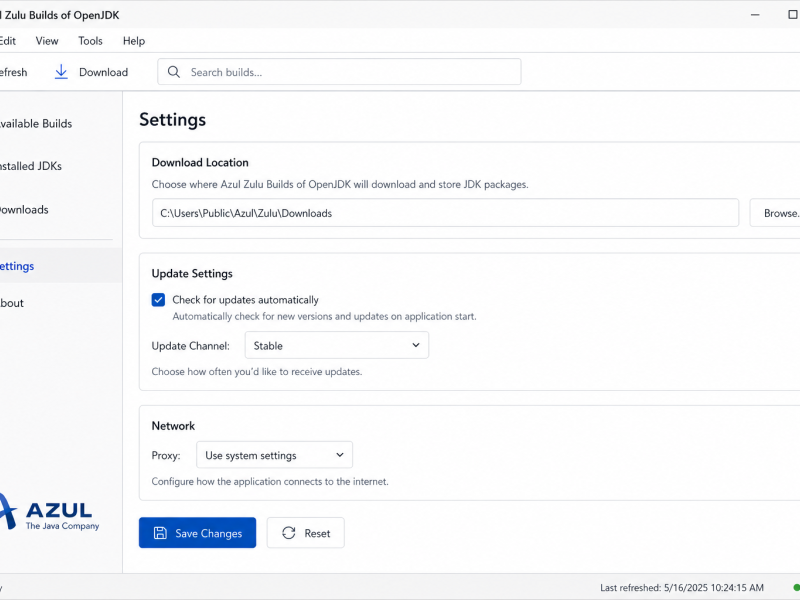Click the download location path field
This screenshot has width=800, height=600.
pyautogui.click(x=445, y=213)
